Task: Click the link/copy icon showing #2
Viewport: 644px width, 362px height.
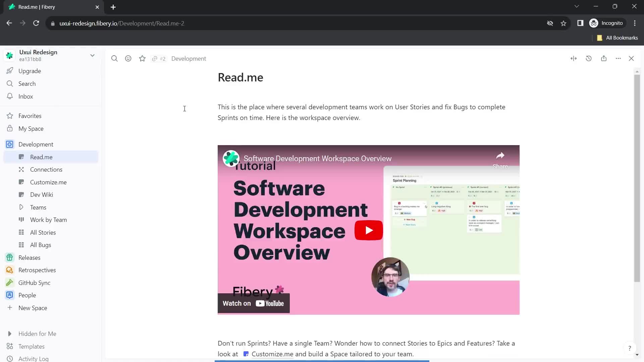Action: [159, 58]
